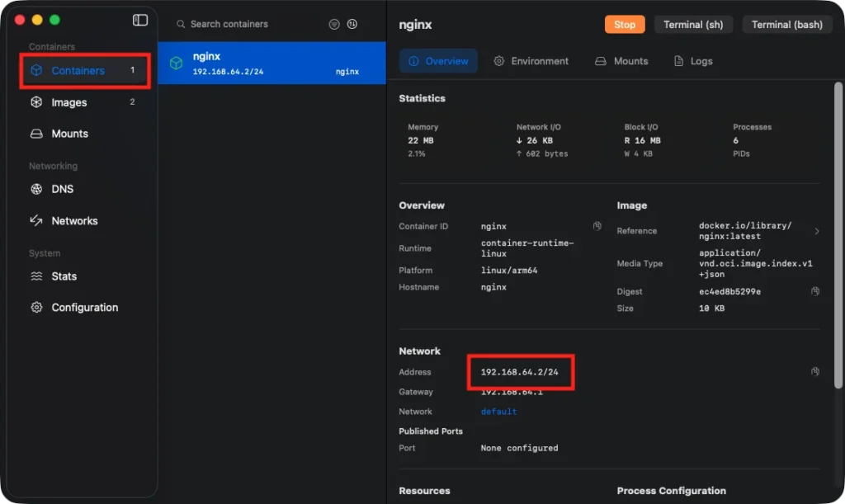Copy the Container ID value
This screenshot has width=845, height=504.
pyautogui.click(x=597, y=226)
